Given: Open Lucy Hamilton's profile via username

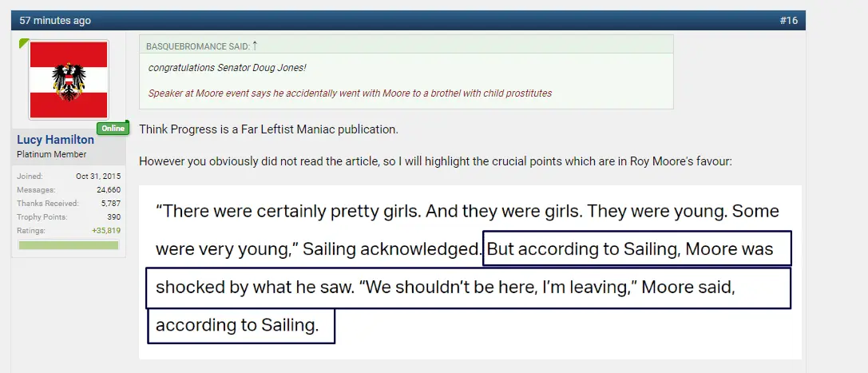Looking at the screenshot, I should (x=55, y=141).
